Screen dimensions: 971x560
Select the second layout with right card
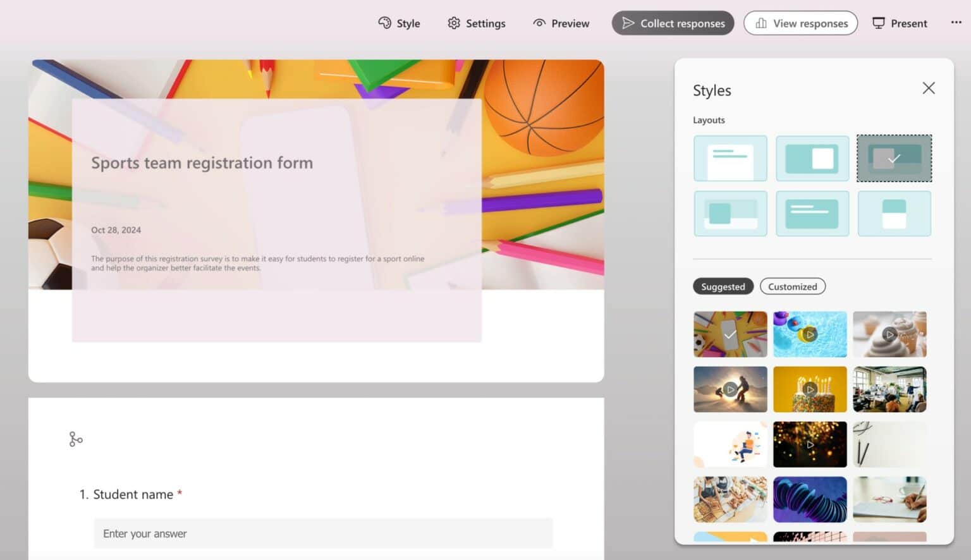point(812,159)
